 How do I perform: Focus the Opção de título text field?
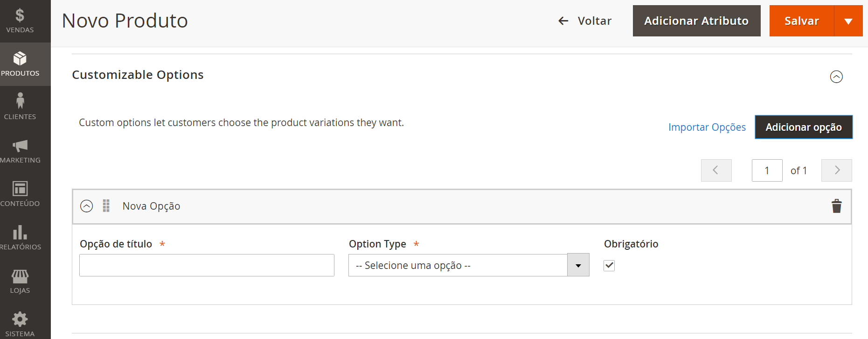(207, 265)
